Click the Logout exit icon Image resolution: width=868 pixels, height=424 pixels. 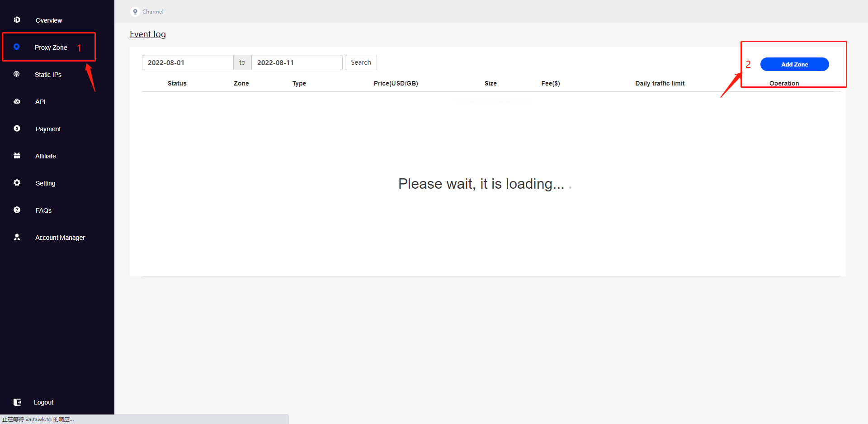pos(17,402)
